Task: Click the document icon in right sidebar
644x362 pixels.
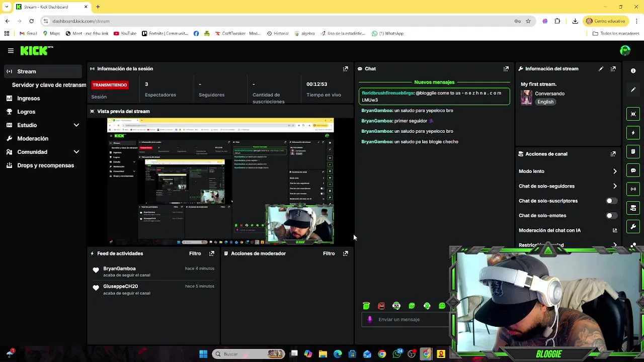Action: coord(633,151)
